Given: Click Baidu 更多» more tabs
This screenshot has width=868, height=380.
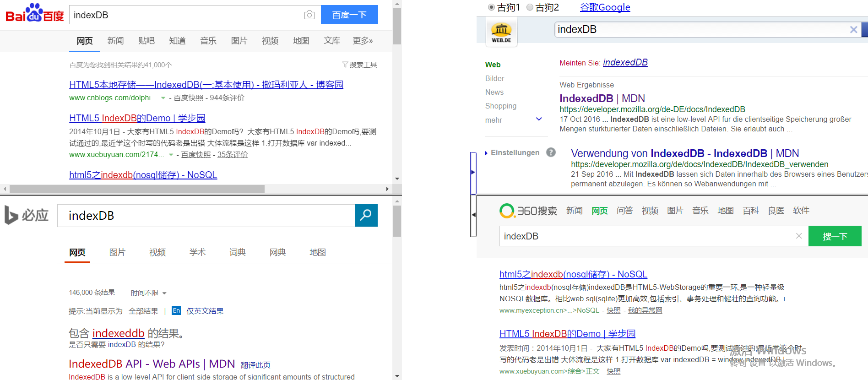Looking at the screenshot, I should (x=363, y=41).
